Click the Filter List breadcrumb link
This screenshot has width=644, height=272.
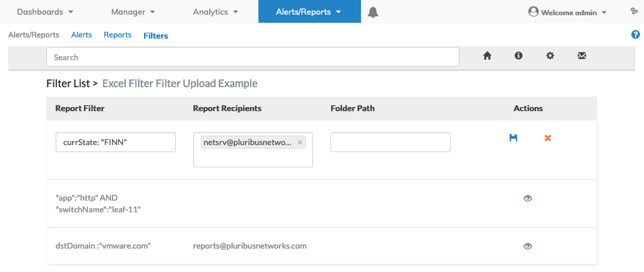coord(68,84)
